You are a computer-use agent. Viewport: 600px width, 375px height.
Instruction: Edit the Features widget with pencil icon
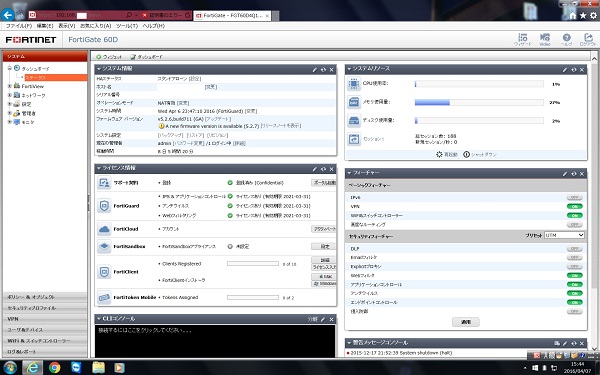[x=565, y=174]
